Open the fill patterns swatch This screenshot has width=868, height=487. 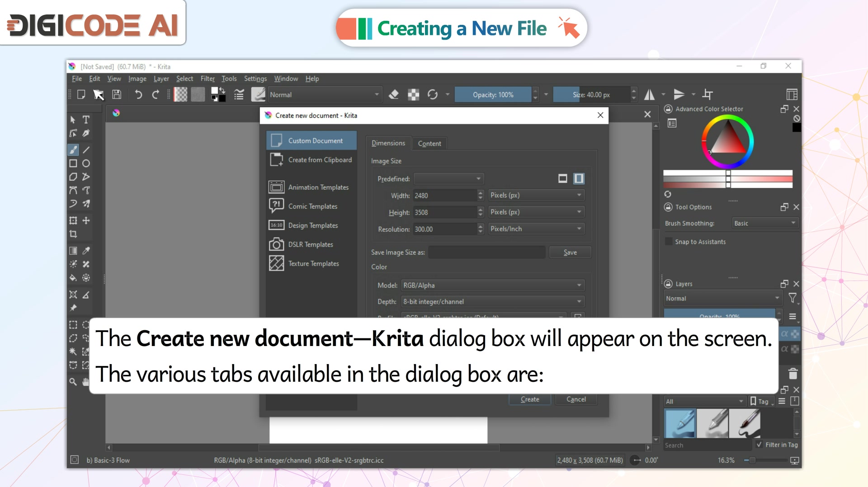click(198, 94)
